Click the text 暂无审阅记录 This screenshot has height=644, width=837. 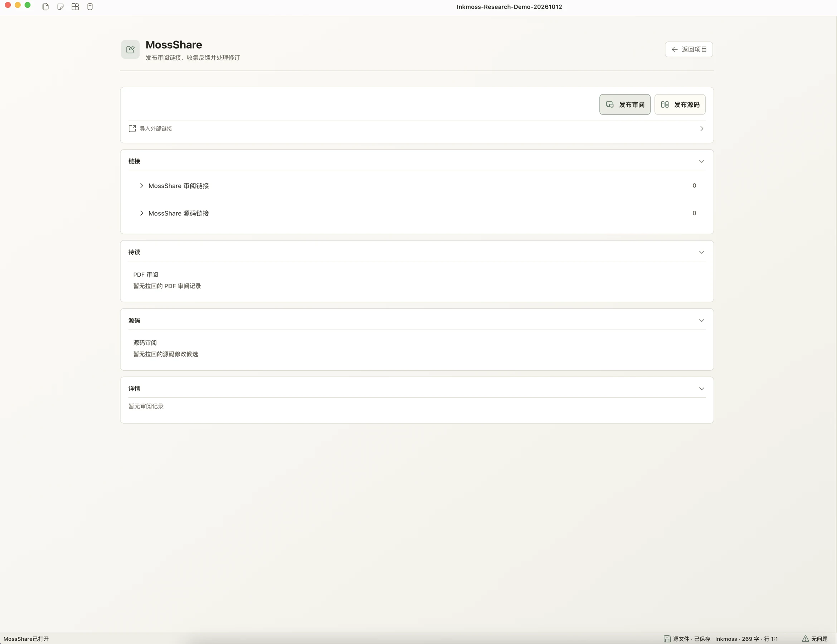[x=146, y=406]
